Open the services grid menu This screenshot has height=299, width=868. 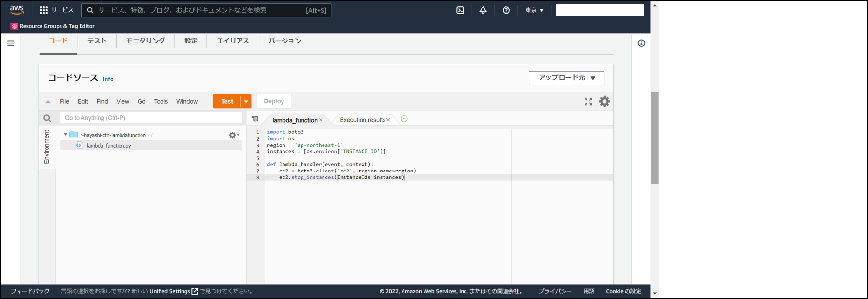tap(44, 10)
